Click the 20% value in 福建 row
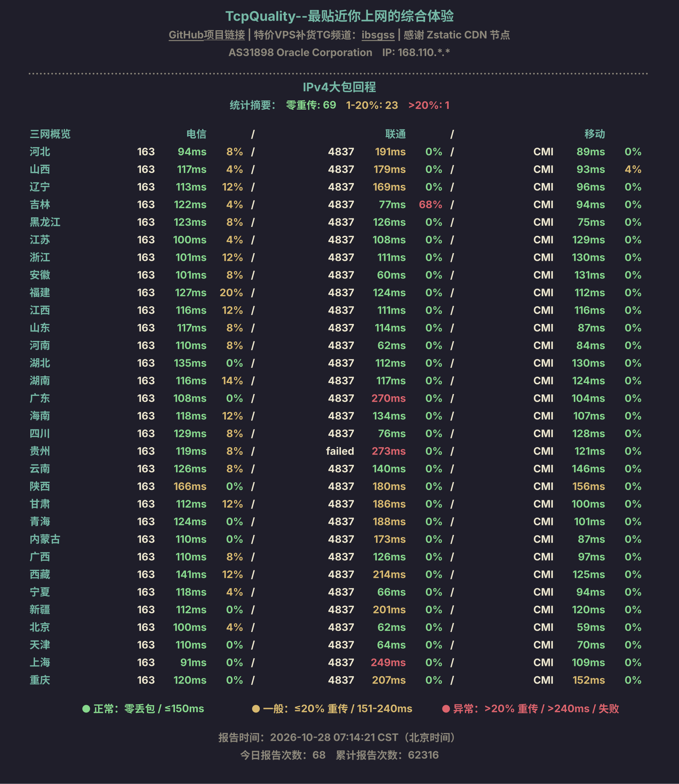679x784 pixels. tap(231, 293)
